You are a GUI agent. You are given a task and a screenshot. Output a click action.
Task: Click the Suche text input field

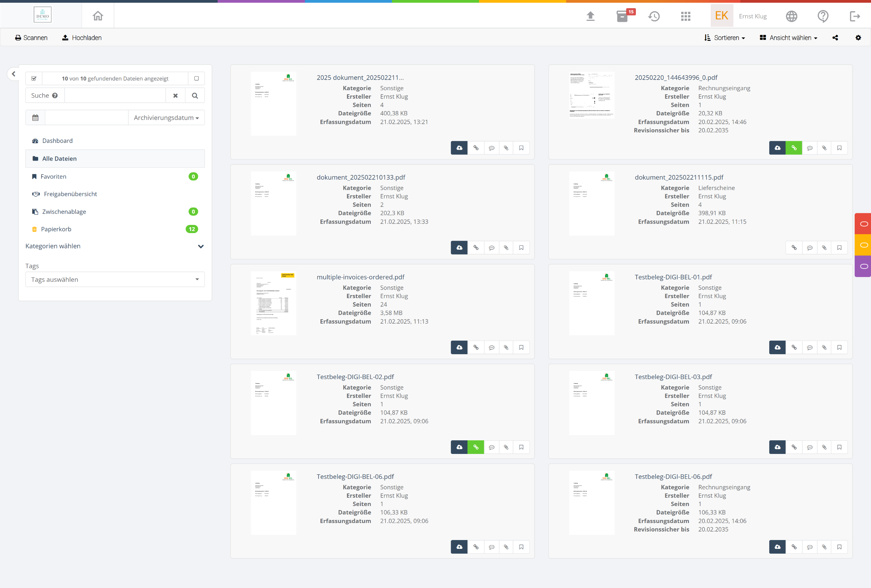pos(115,96)
